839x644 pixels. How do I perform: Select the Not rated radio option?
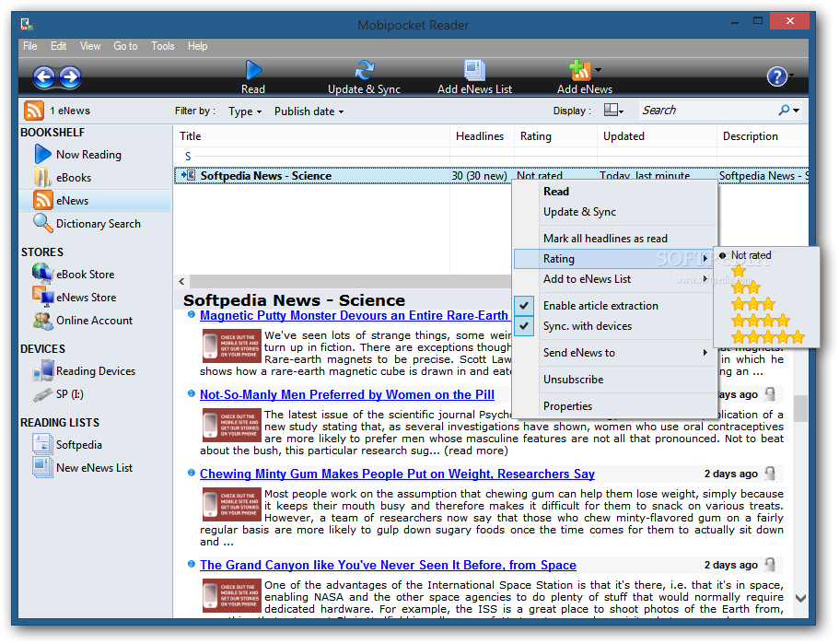746,255
